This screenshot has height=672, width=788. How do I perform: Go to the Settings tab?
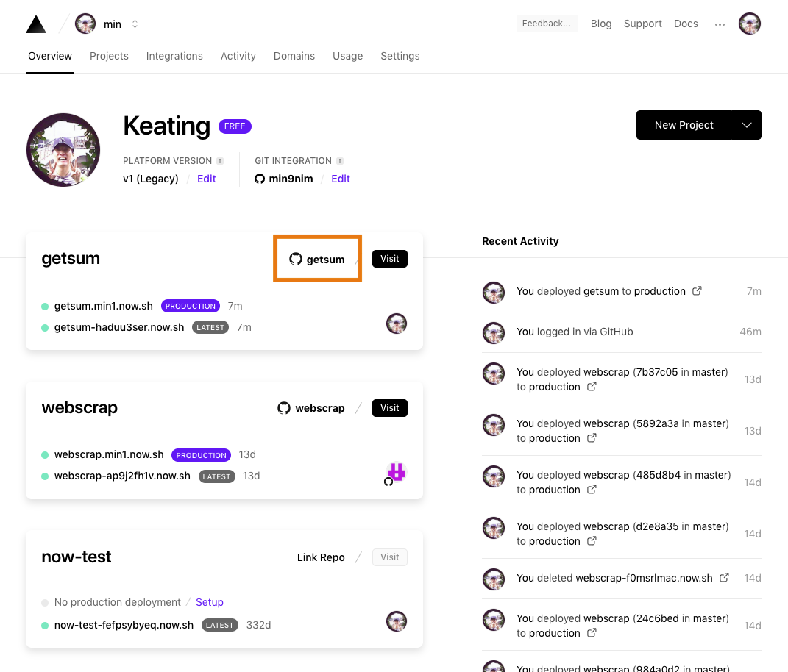point(400,56)
